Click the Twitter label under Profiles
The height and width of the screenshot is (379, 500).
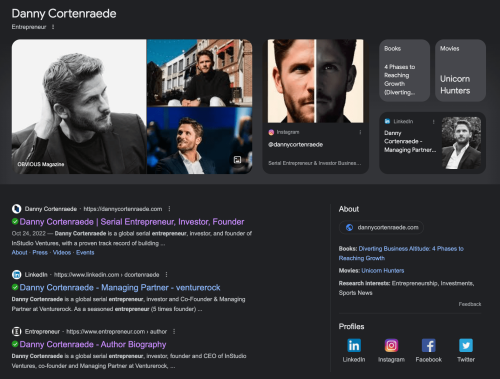466,359
